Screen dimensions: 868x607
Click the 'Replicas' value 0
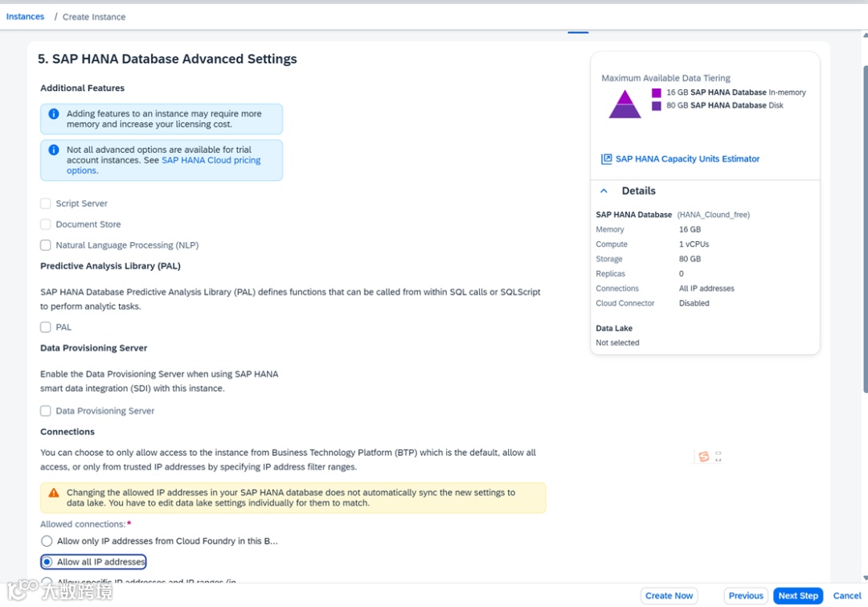tap(682, 273)
